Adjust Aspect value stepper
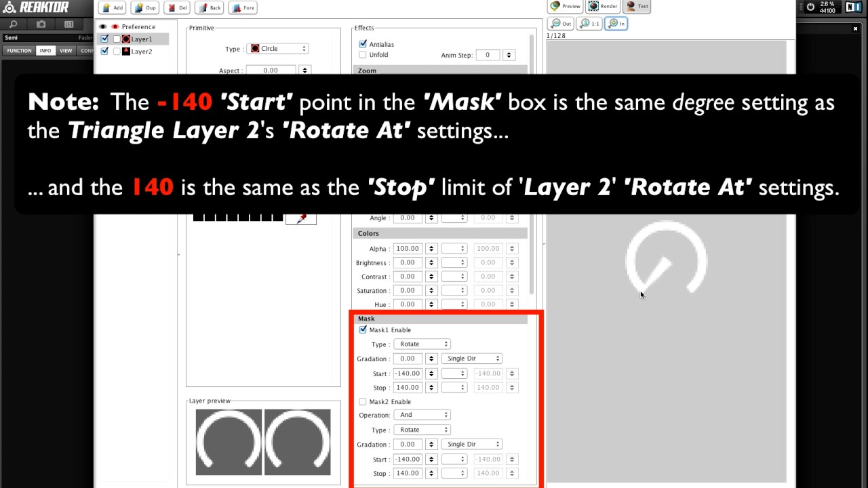868x488 pixels. (x=304, y=70)
